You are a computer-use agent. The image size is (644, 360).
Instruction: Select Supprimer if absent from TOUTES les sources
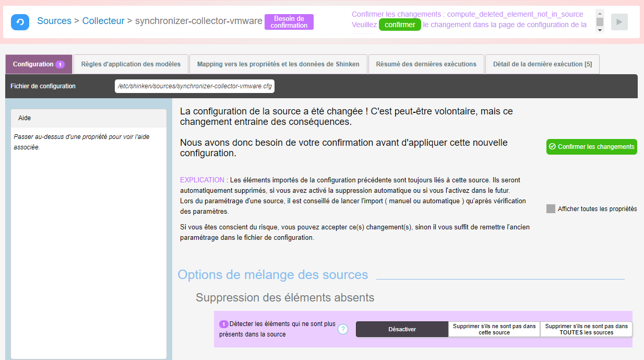[586, 329]
